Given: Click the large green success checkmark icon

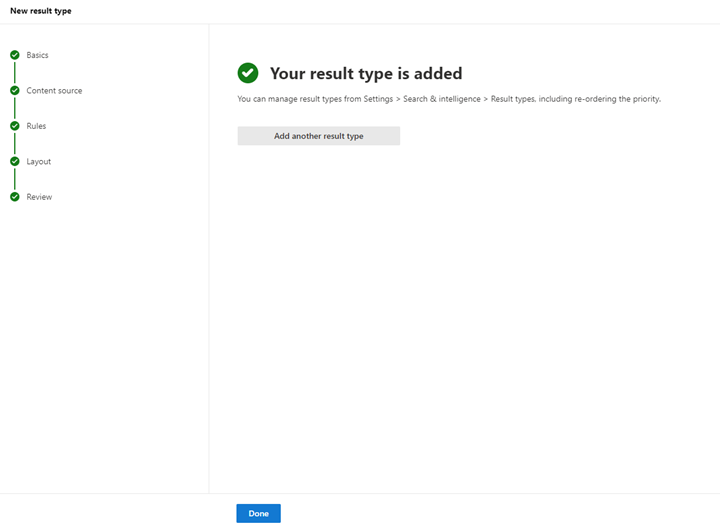Looking at the screenshot, I should pyautogui.click(x=248, y=73).
